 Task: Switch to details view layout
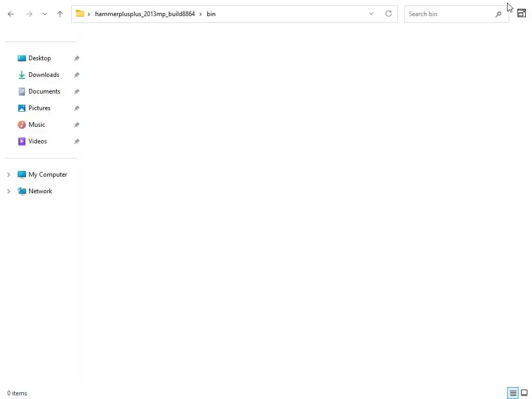[x=513, y=393]
